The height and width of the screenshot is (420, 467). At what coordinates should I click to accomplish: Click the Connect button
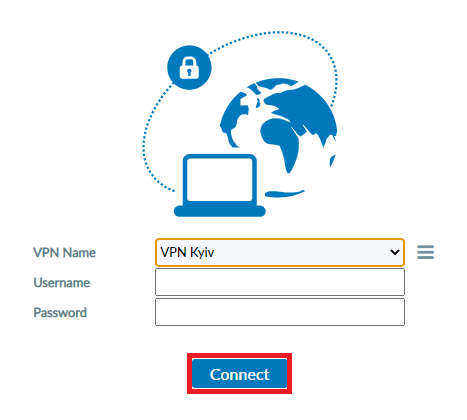click(239, 374)
